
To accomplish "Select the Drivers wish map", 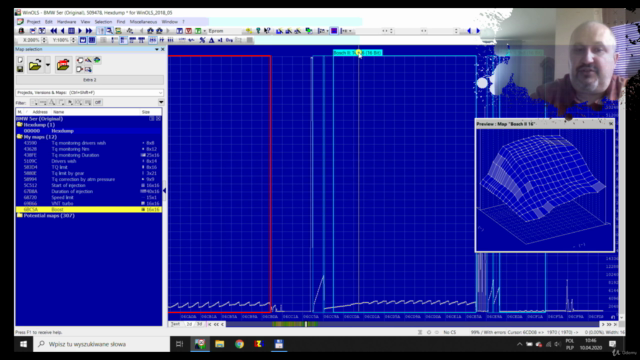I will 89,161.
